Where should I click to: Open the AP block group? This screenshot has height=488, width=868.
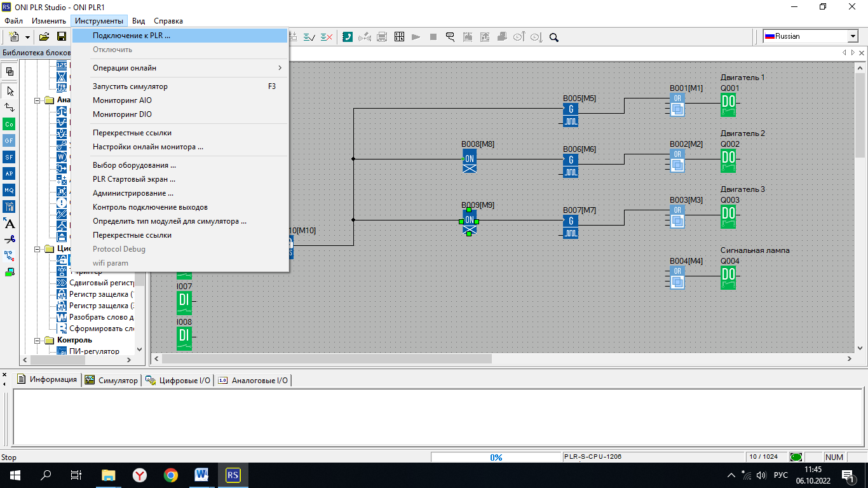[10, 173]
